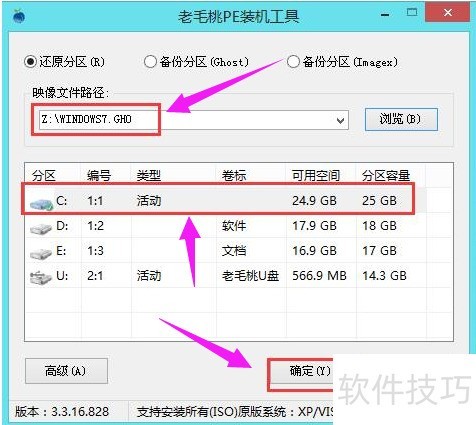Select the 备份分区 (Ghost) radio button
Viewport: 476px width, 425px height.
(150, 62)
